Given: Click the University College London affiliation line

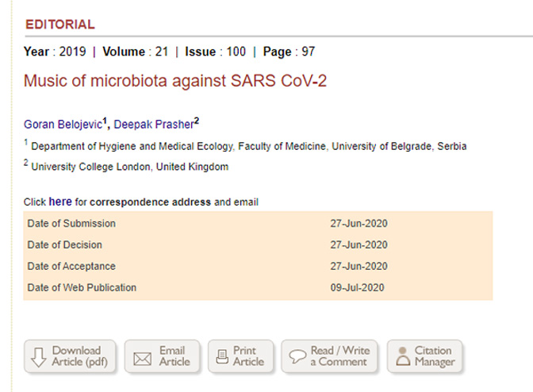Looking at the screenshot, I should click(129, 167).
